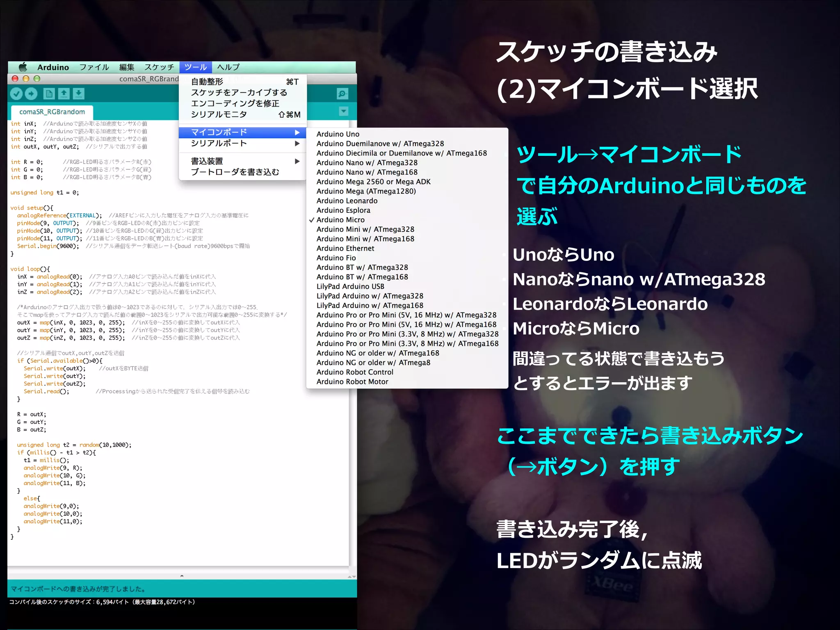Select Arduino Nano w/ ATmega168
Viewport: 840px width, 630px height.
(407, 172)
